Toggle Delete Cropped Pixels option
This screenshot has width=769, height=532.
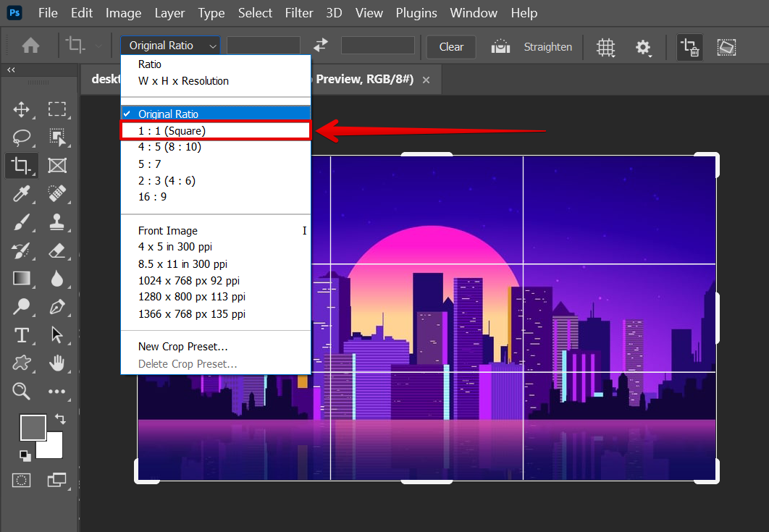pyautogui.click(x=689, y=47)
